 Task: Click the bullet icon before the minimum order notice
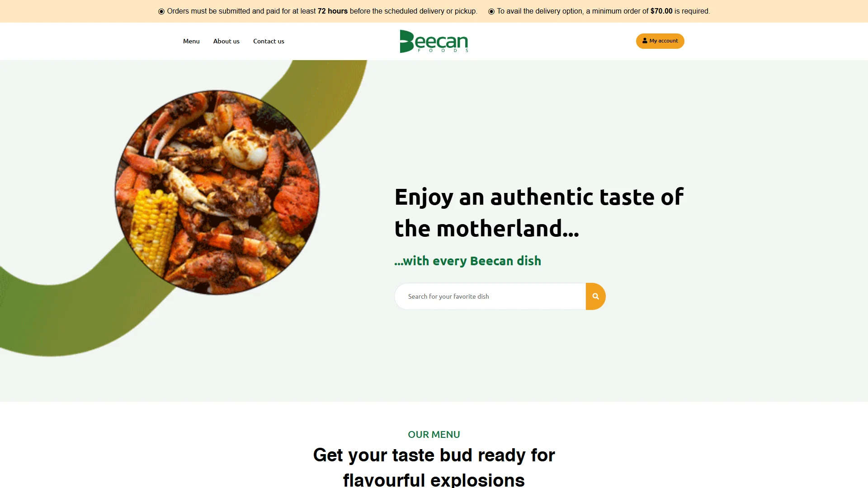point(491,11)
